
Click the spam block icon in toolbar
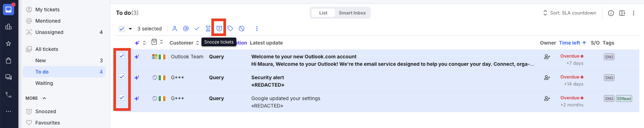coord(241,28)
